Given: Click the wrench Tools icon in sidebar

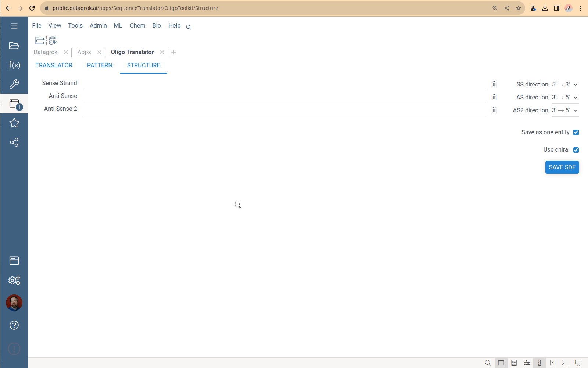Looking at the screenshot, I should click(x=14, y=84).
